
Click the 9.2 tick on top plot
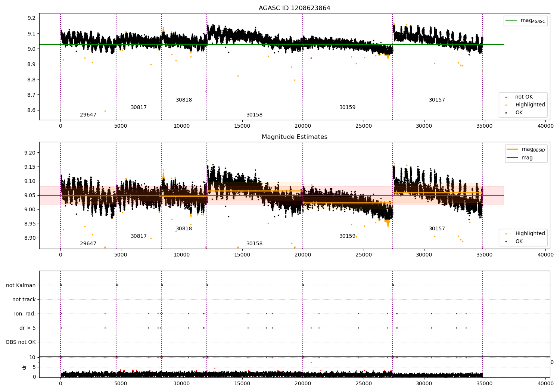(32, 18)
